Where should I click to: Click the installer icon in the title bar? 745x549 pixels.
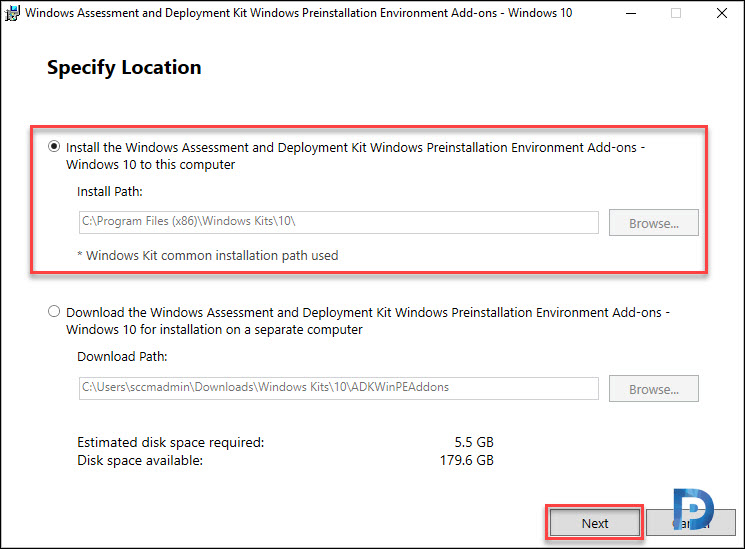point(12,13)
